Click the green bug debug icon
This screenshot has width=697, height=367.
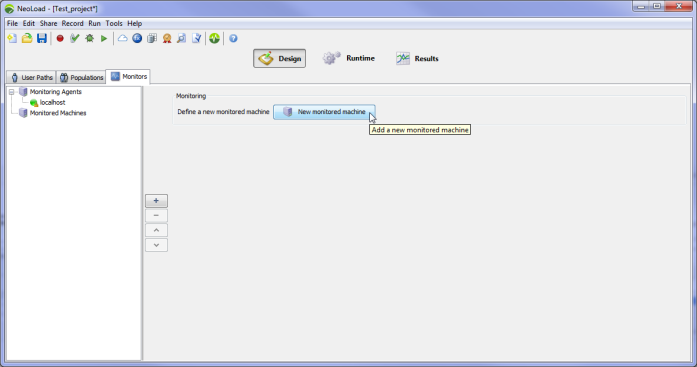89,39
